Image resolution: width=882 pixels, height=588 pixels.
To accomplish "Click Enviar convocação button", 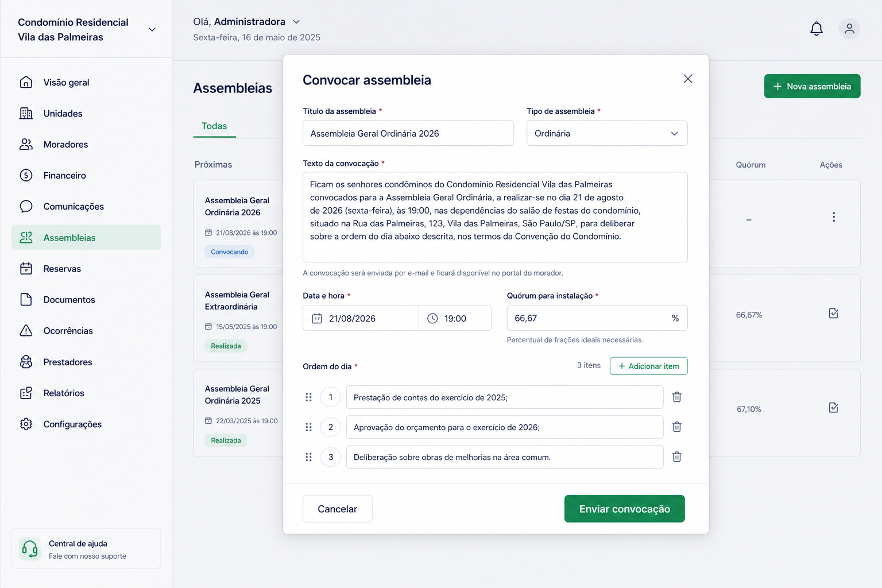I will pos(624,509).
